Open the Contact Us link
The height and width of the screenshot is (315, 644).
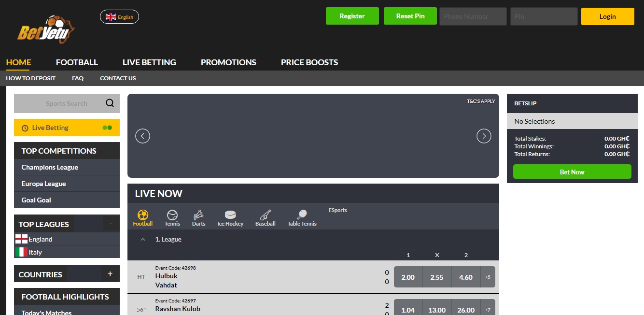click(118, 78)
